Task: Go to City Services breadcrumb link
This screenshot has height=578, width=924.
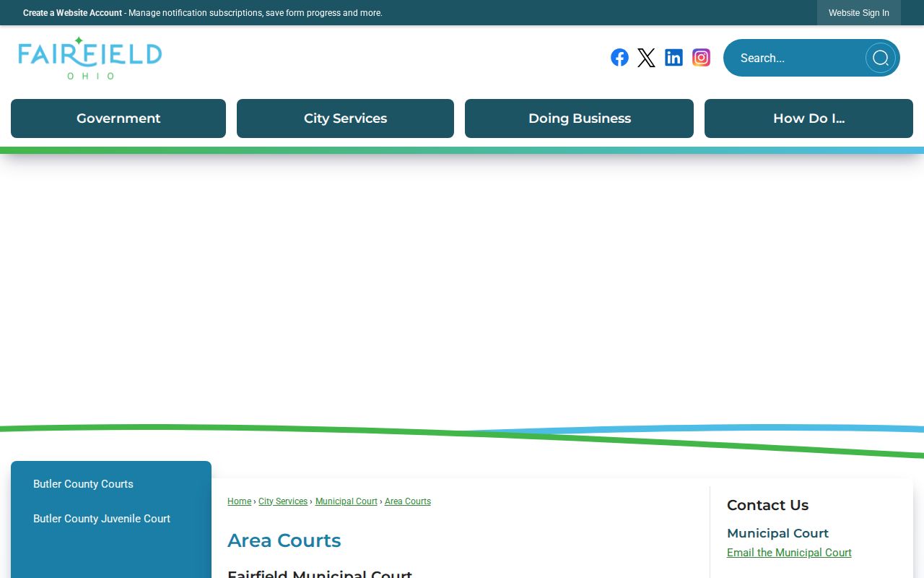Action: click(283, 501)
